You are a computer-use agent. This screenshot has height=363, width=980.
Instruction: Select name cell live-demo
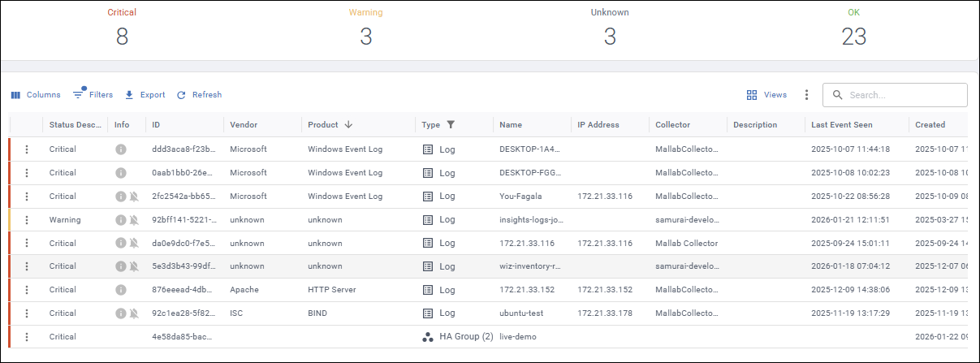[518, 337]
